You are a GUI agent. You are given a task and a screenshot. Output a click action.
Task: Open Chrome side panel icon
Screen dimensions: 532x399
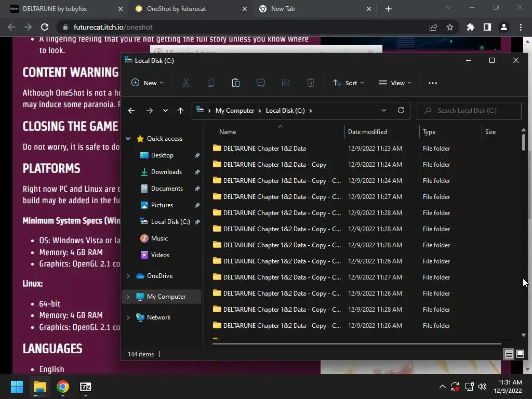pyautogui.click(x=487, y=27)
